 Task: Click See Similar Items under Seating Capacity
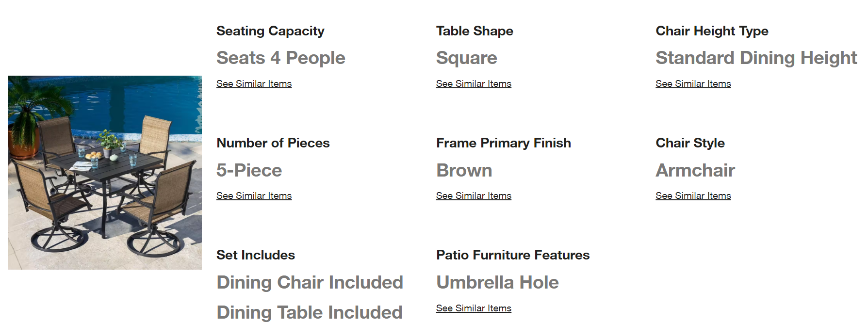click(x=254, y=83)
